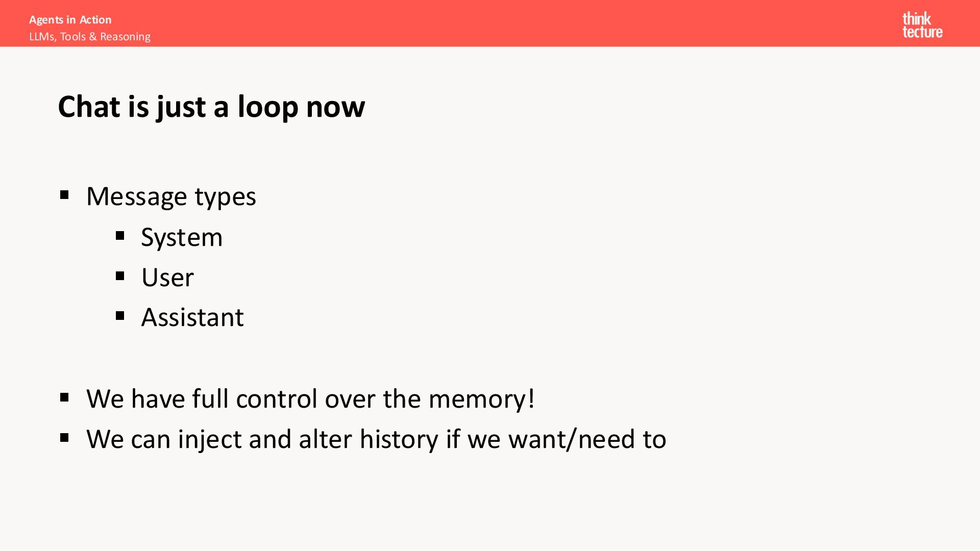Select the 'Message types' bullet text

tap(171, 196)
